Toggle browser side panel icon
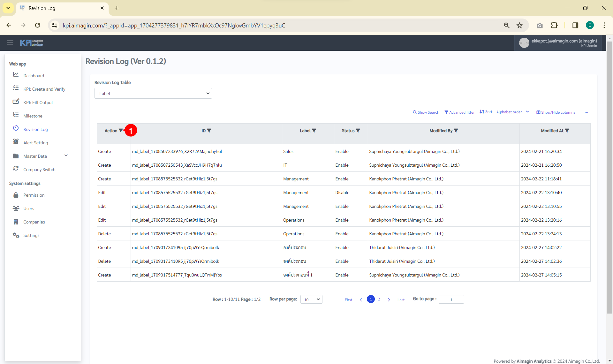The height and width of the screenshot is (364, 613). [575, 26]
